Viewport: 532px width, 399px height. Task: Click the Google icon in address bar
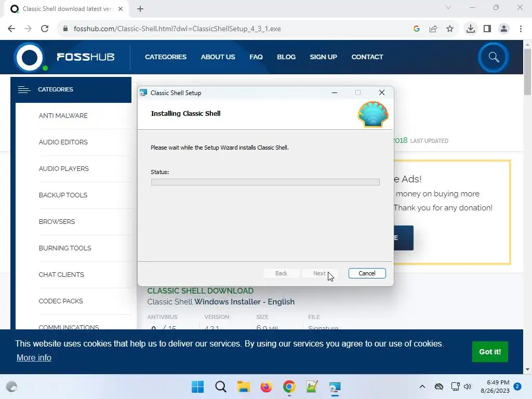point(417,29)
